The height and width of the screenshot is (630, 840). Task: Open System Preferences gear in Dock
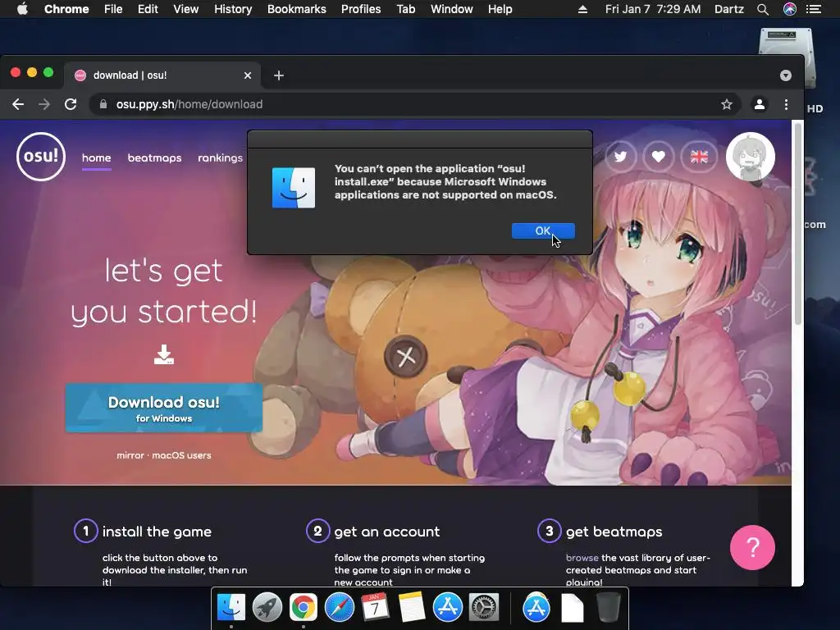[484, 608]
